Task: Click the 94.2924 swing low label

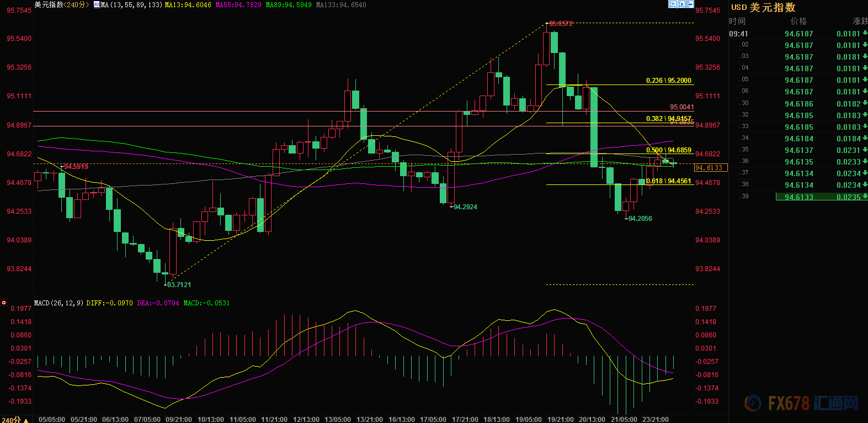Action: pos(465,207)
